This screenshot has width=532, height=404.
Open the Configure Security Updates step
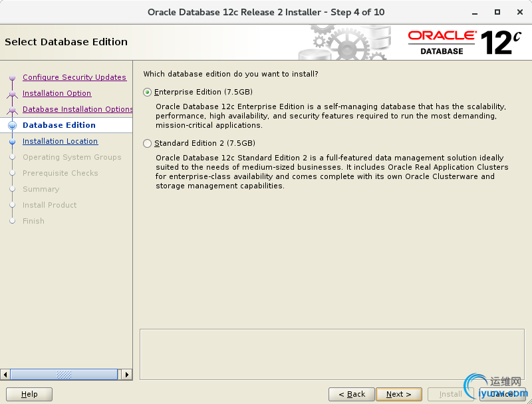(x=74, y=77)
